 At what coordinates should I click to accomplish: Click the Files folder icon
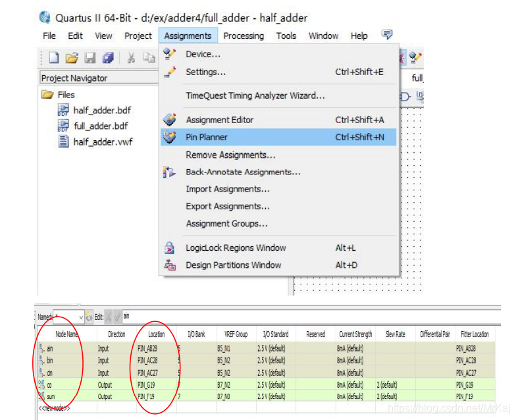pos(47,95)
